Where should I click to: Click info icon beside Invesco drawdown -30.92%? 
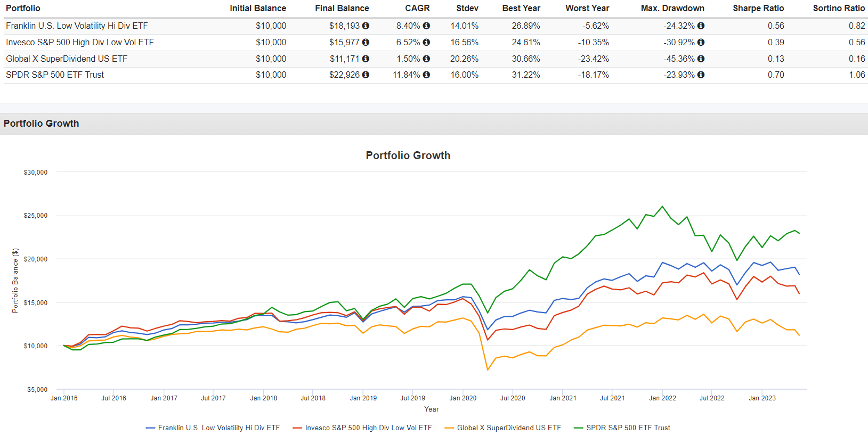tap(701, 42)
